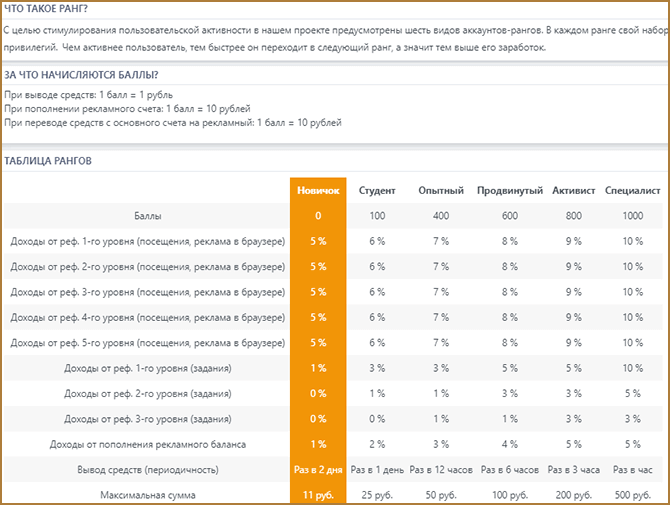Click the '600' points value for Продвинутый
This screenshot has width=670, height=505.
tap(510, 216)
